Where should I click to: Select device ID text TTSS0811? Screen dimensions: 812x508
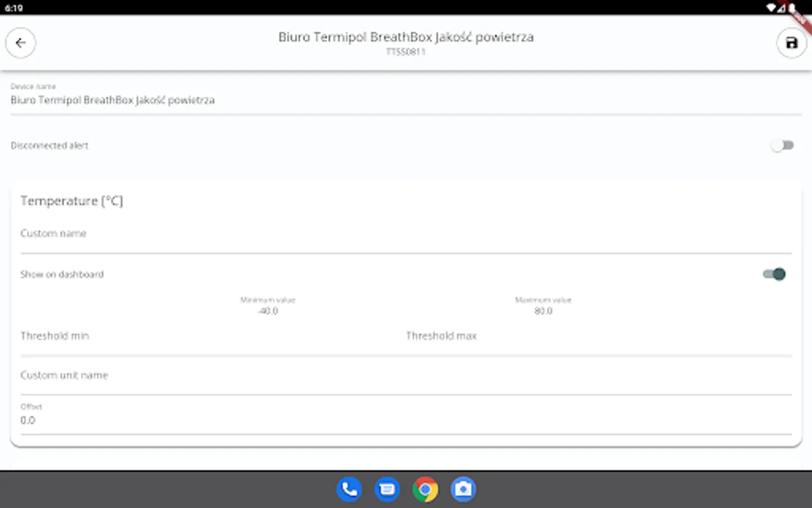coord(406,52)
